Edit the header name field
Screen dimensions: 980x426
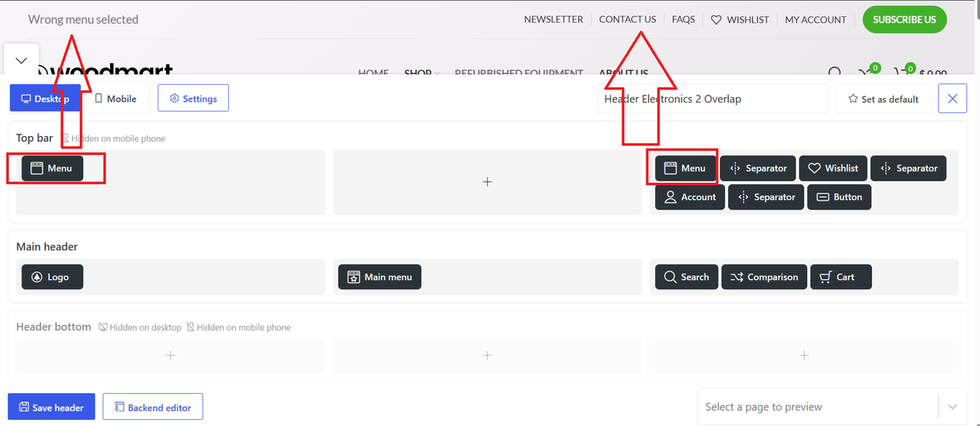tap(713, 99)
